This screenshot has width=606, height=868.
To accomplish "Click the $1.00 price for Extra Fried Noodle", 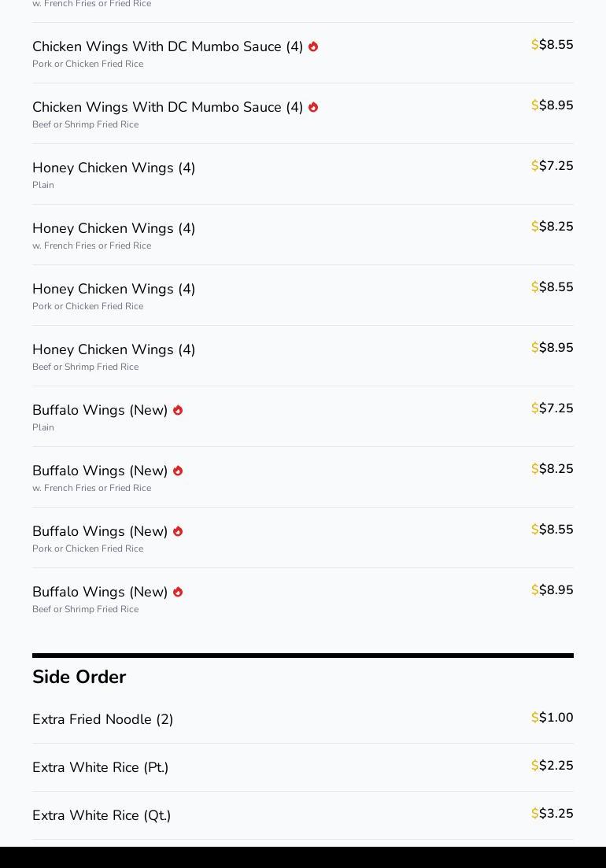I will tap(552, 718).
